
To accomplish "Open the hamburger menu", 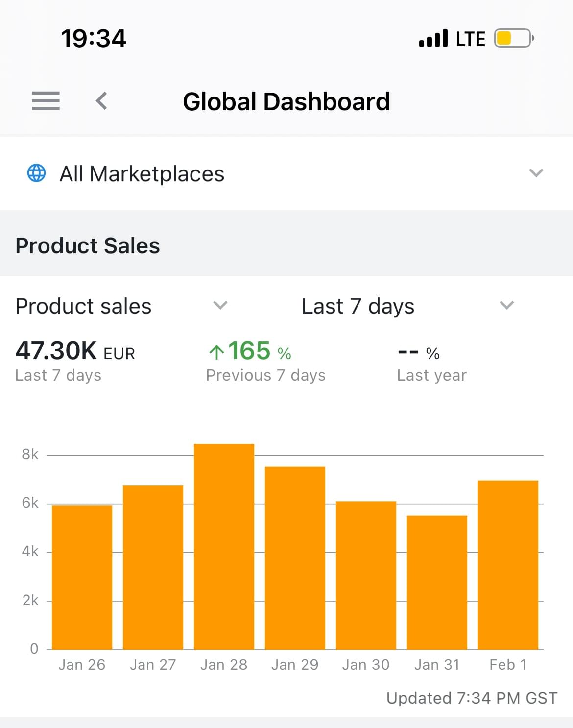I will [x=46, y=101].
